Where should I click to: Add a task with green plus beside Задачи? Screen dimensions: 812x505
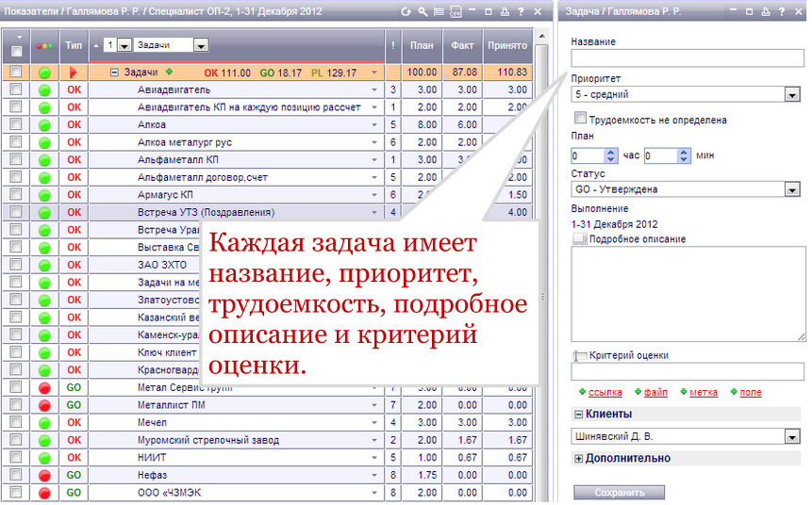169,72
